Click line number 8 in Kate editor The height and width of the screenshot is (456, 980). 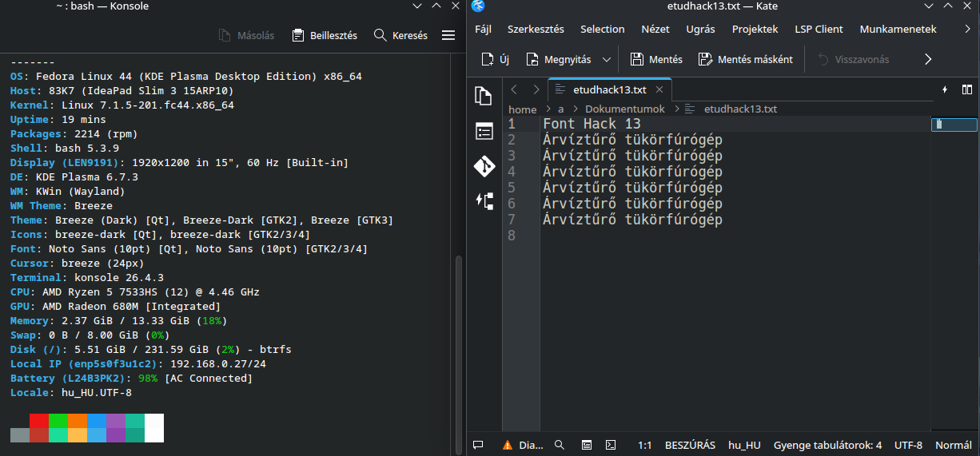(512, 236)
